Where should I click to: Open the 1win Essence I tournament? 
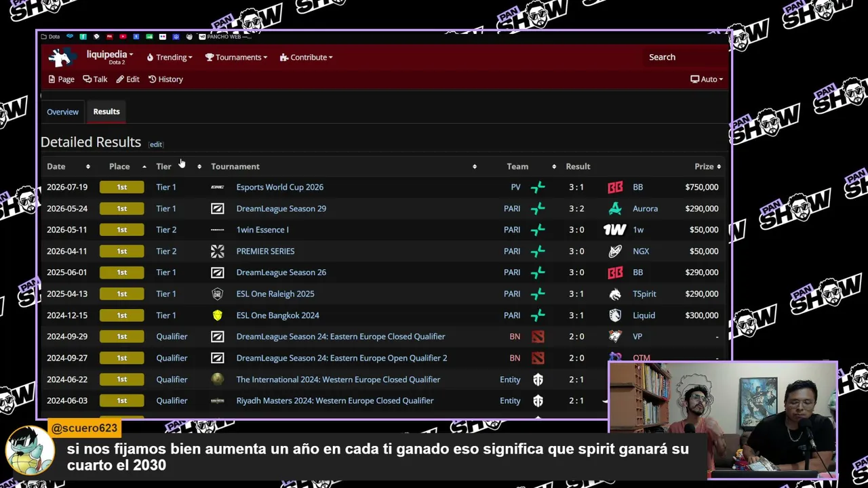pos(262,230)
